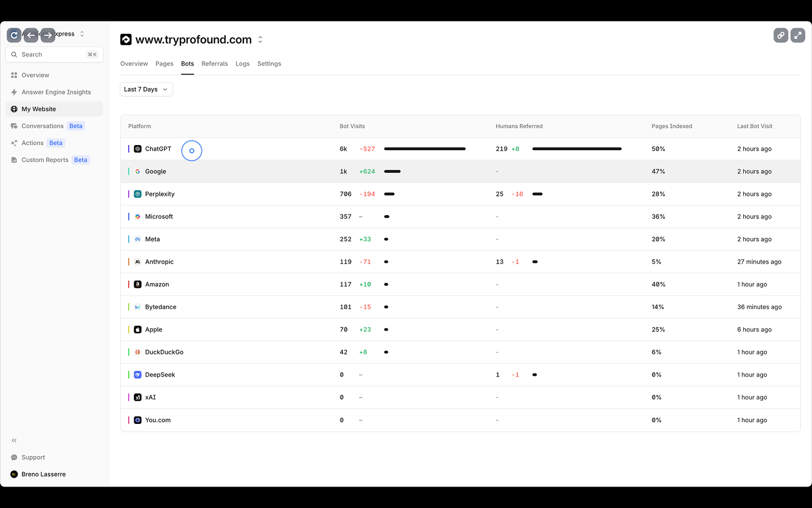Click the back arrow icon
Screen dimensions: 812x508
31,35
